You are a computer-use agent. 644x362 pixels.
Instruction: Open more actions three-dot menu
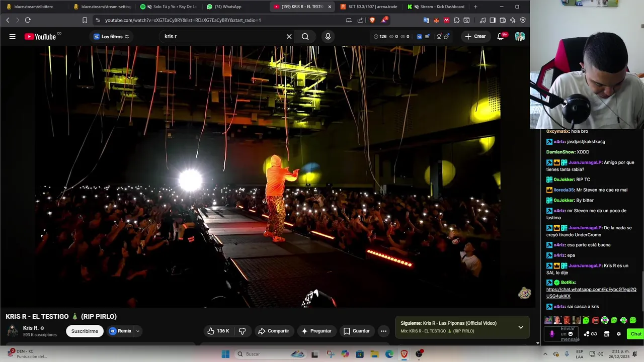pyautogui.click(x=383, y=331)
